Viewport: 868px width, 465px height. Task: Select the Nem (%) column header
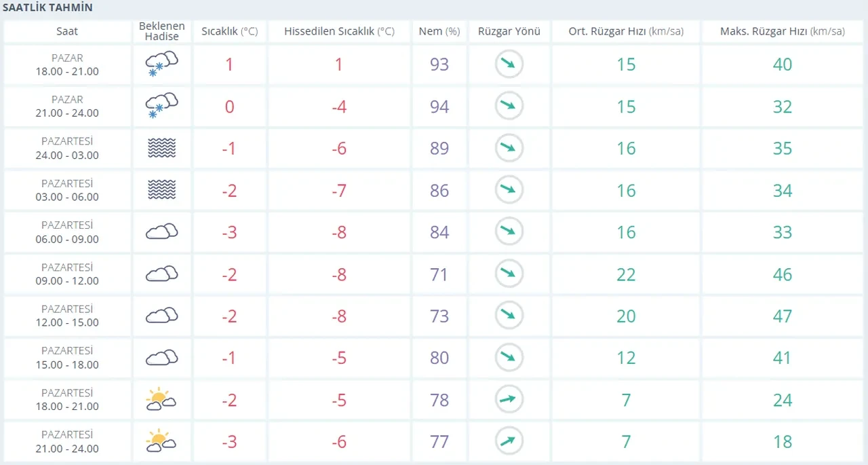click(439, 31)
